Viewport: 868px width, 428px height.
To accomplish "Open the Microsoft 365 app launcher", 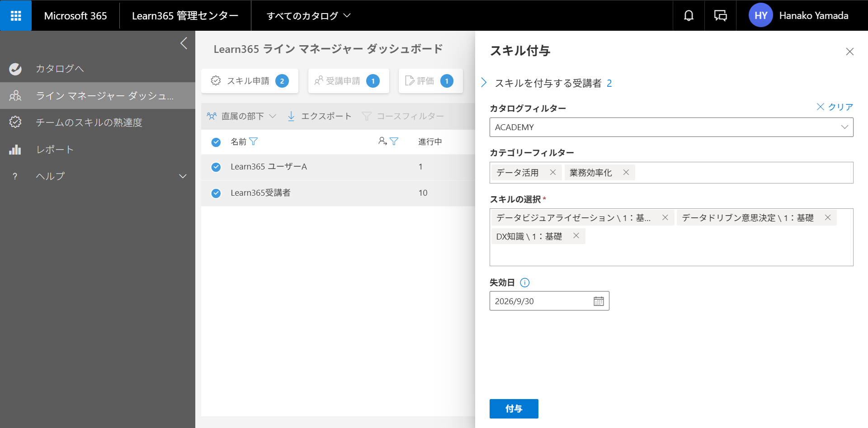I will [x=16, y=15].
